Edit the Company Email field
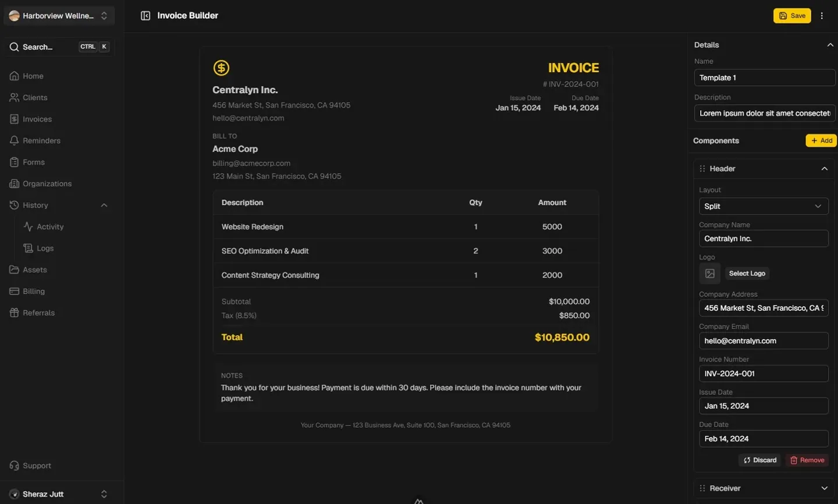This screenshot has height=504, width=838. pyautogui.click(x=764, y=341)
